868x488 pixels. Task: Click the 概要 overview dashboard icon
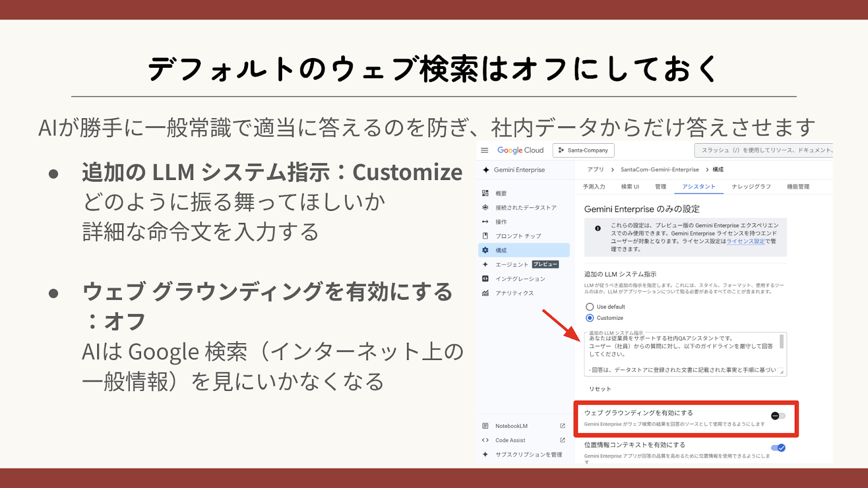click(485, 193)
